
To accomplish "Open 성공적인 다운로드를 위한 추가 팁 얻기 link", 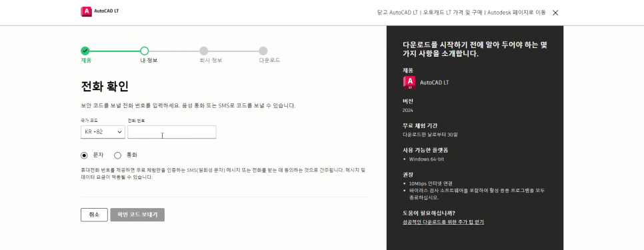I will pyautogui.click(x=443, y=222).
